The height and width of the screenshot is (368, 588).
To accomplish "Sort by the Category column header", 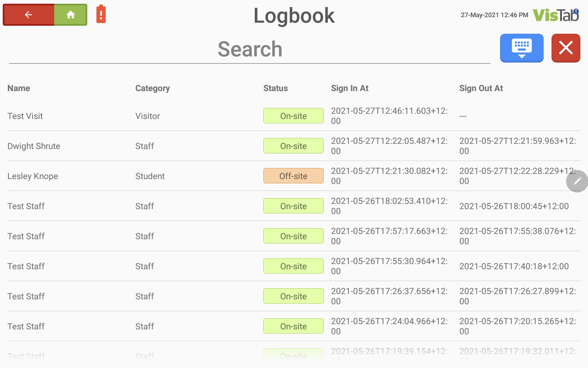I will (153, 88).
